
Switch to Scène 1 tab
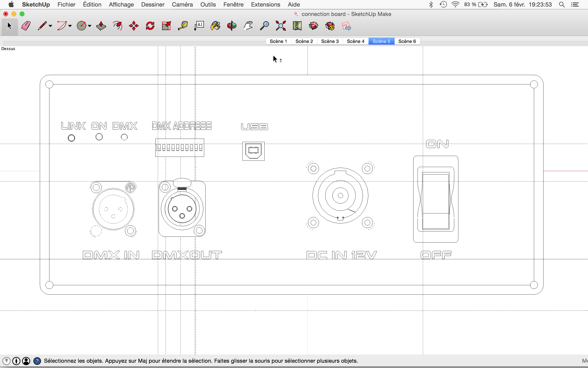click(x=278, y=41)
